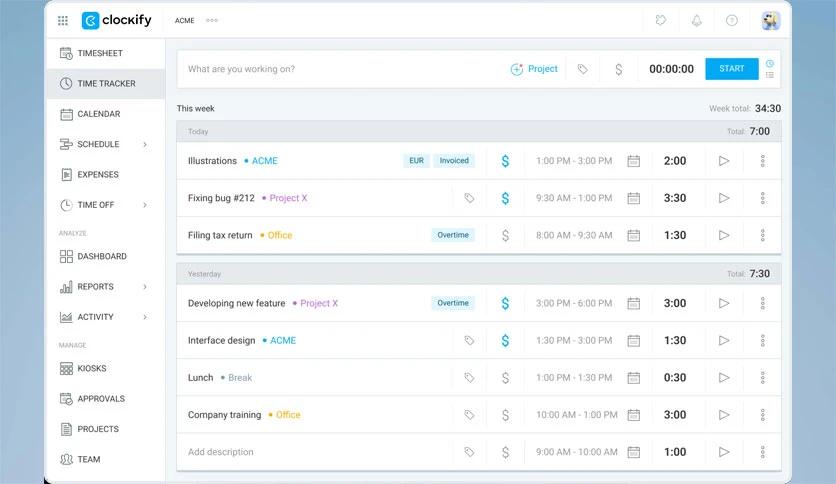Image resolution: width=836 pixels, height=484 pixels.
Task: Add tag to Lunch entry
Action: pyautogui.click(x=469, y=378)
